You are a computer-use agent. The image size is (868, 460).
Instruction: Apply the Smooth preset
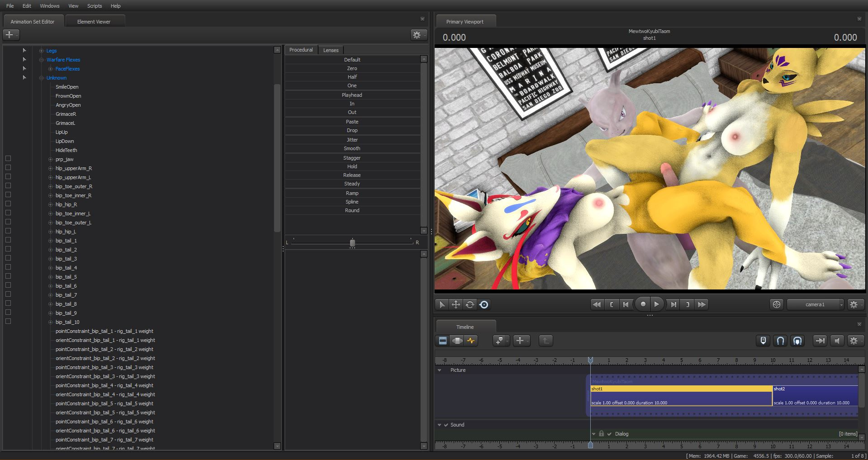(352, 148)
